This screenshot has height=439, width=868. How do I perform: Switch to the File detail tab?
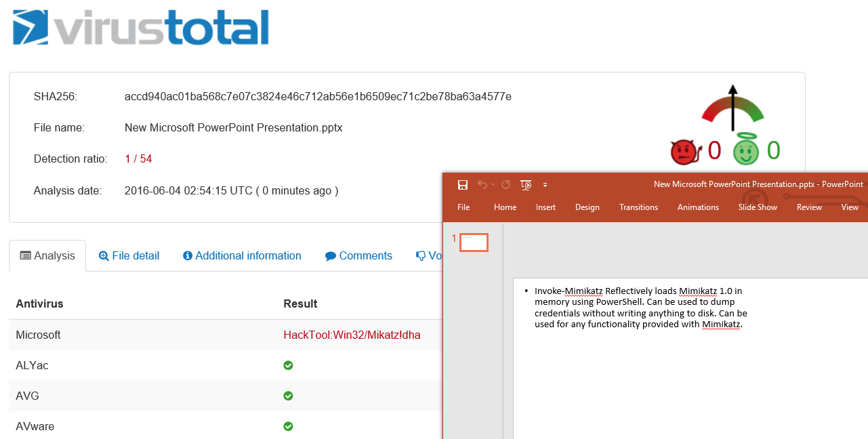129,255
